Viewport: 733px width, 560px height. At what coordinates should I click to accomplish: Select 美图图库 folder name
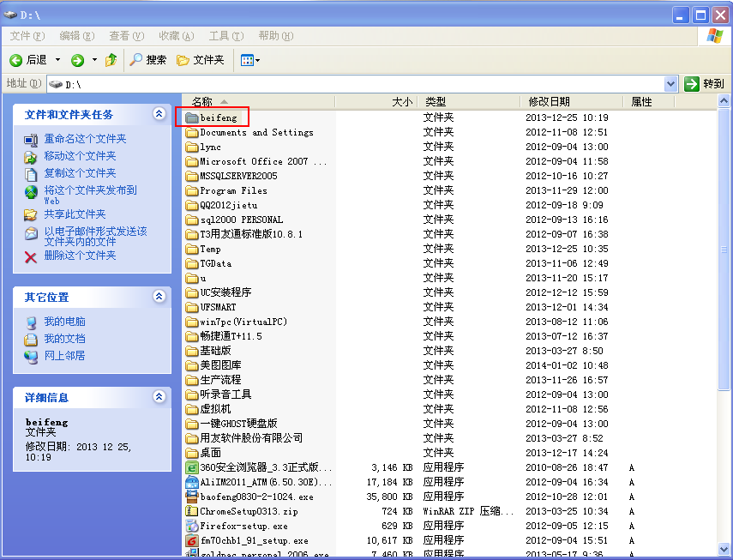pyautogui.click(x=220, y=365)
